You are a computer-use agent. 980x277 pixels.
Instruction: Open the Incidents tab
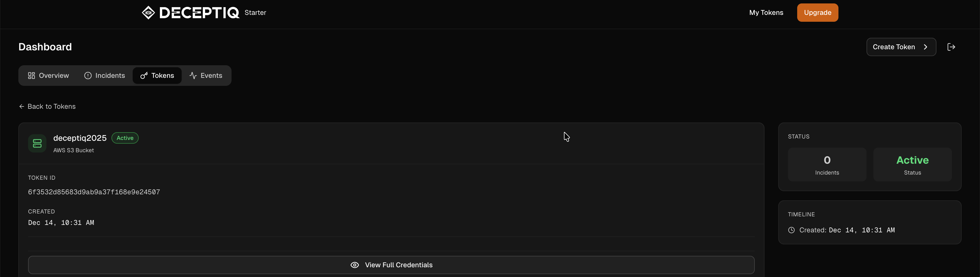tap(105, 76)
